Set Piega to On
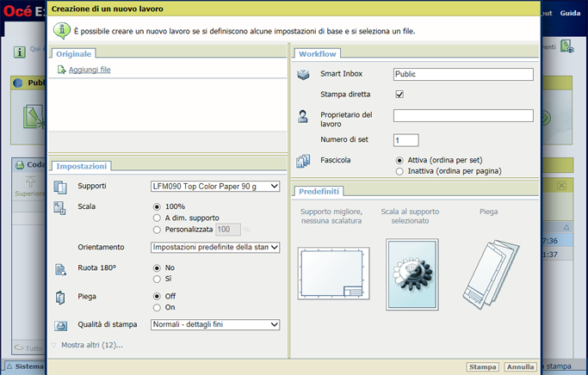Viewport: 588px width, 375px height. pyautogui.click(x=158, y=308)
